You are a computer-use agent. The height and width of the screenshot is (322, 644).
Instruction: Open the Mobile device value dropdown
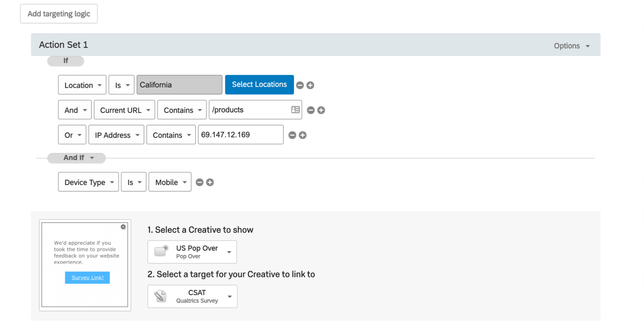tap(170, 182)
